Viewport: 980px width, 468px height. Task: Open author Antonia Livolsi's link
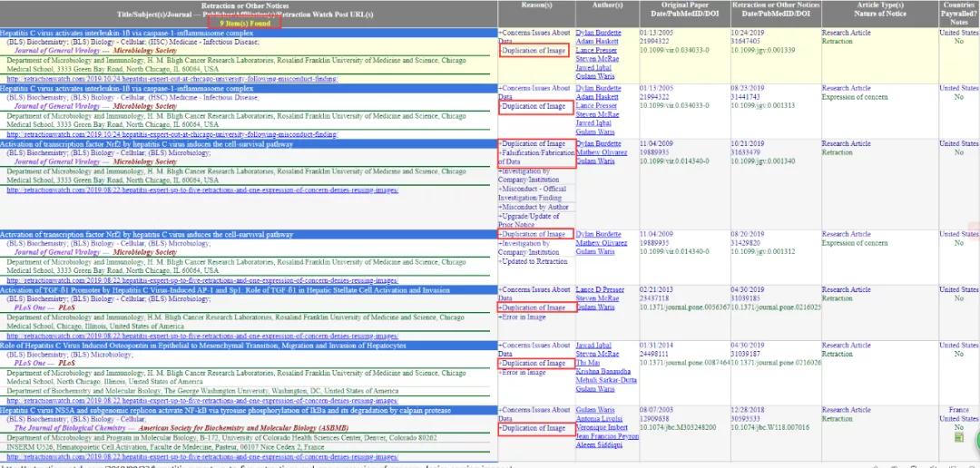pos(597,419)
